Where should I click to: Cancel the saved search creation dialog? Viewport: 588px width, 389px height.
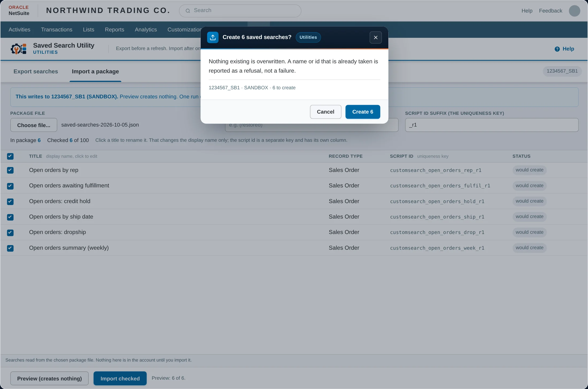[326, 112]
